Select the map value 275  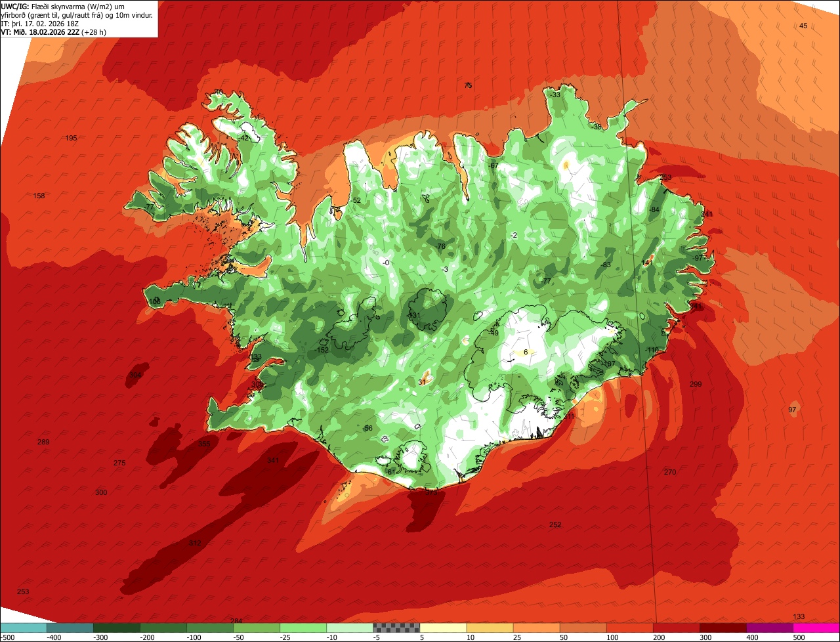pyautogui.click(x=119, y=463)
